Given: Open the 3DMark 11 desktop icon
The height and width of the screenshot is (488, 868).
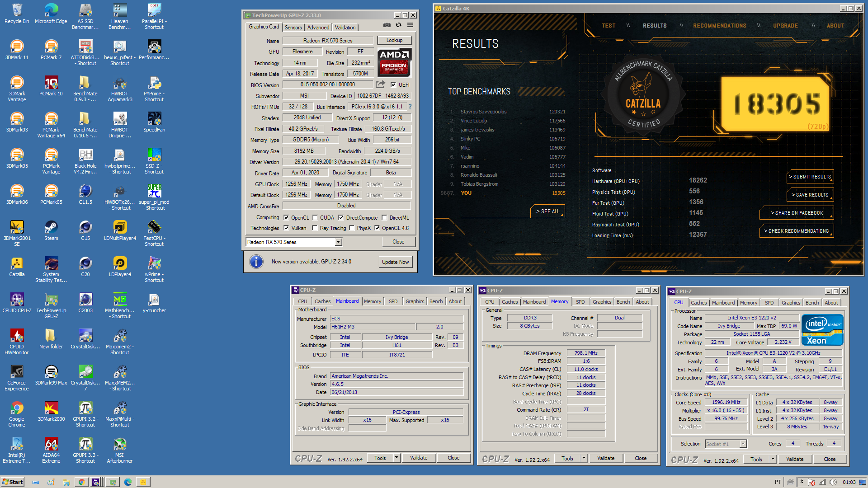Looking at the screenshot, I should click(x=17, y=50).
